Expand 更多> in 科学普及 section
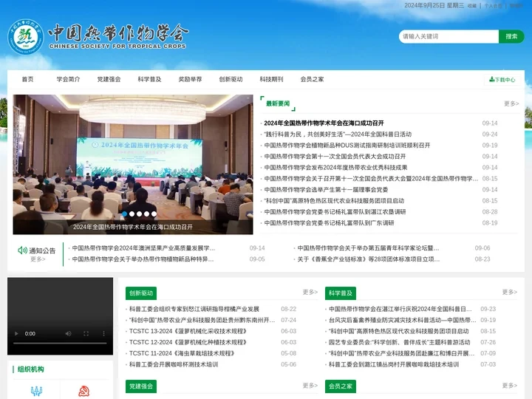The image size is (532, 399). click(x=510, y=292)
